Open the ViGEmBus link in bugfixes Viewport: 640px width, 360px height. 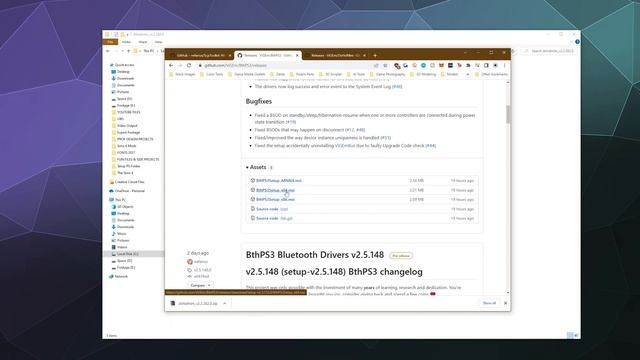click(x=345, y=146)
